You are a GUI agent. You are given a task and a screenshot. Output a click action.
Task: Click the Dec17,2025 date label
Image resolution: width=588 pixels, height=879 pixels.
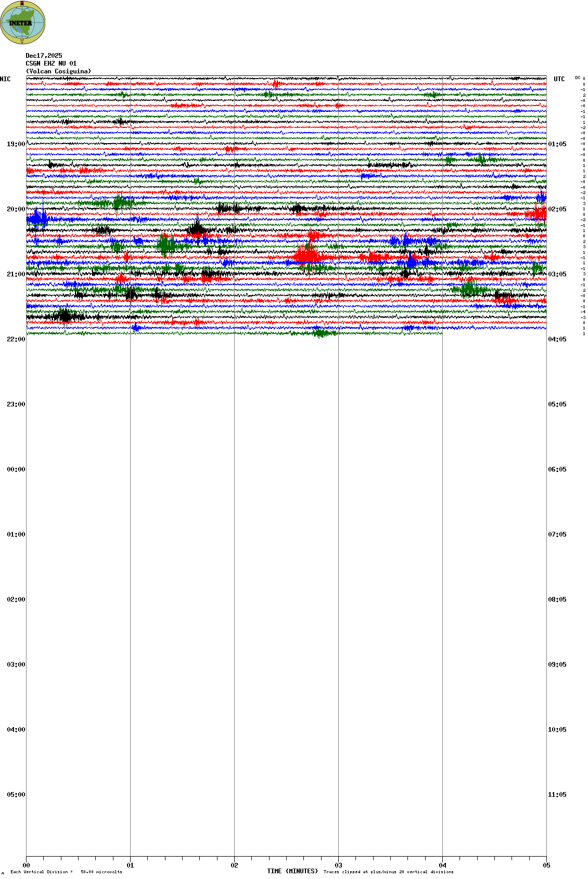(x=44, y=56)
